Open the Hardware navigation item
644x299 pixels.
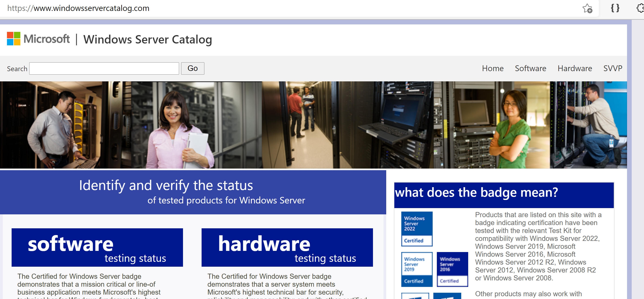click(575, 68)
